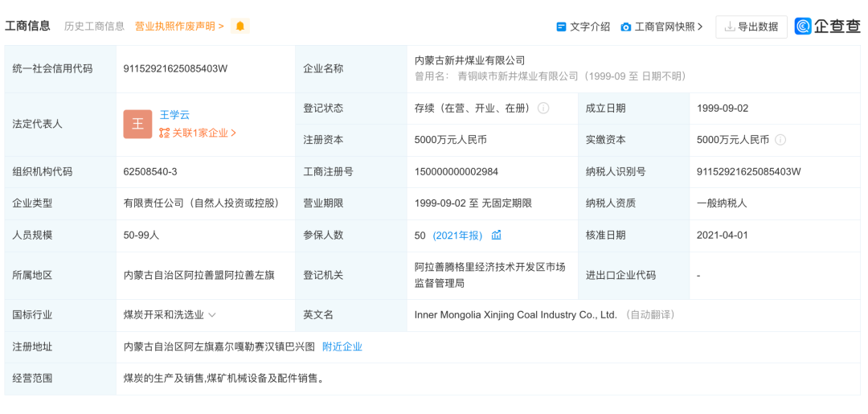Click the 注册资本 value 5000万元人民币

point(451,140)
